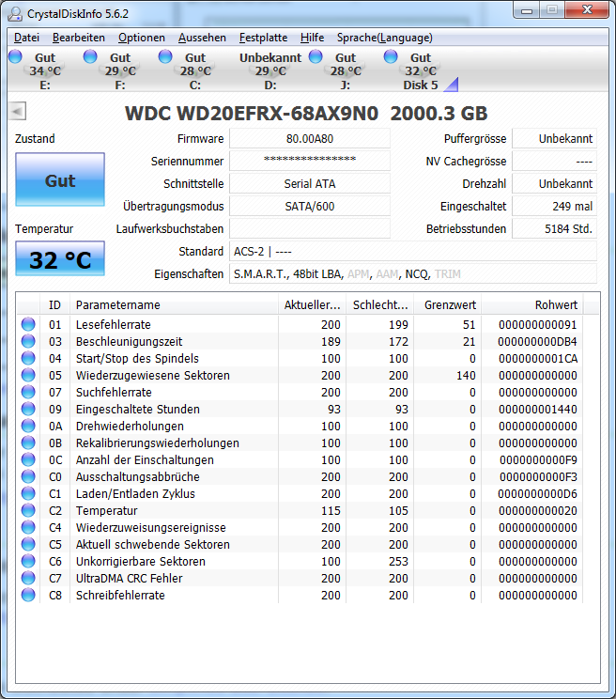Click the status icon for Drehwiederholungen
The image size is (616, 699).
[x=28, y=426]
